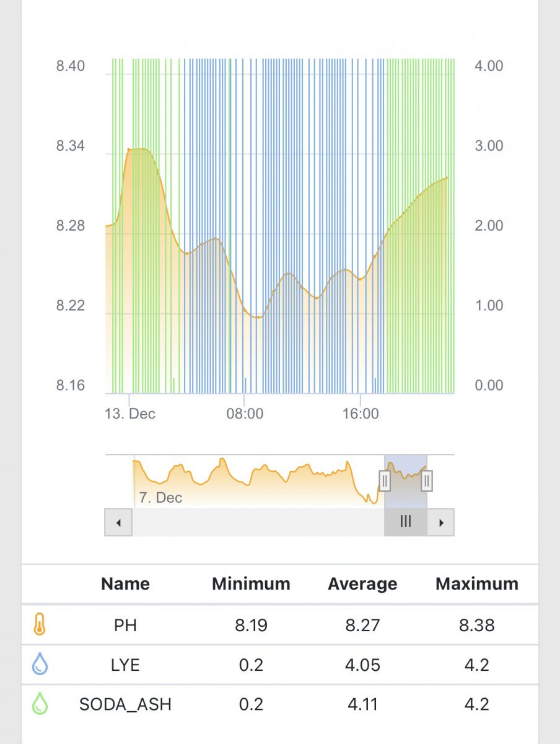This screenshot has width=560, height=744.
Task: Click the 08:00 time axis label
Action: (x=245, y=414)
